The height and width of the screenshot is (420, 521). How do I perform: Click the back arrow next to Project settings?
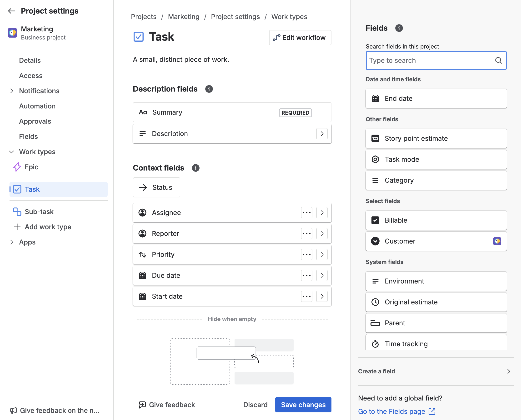(x=11, y=11)
